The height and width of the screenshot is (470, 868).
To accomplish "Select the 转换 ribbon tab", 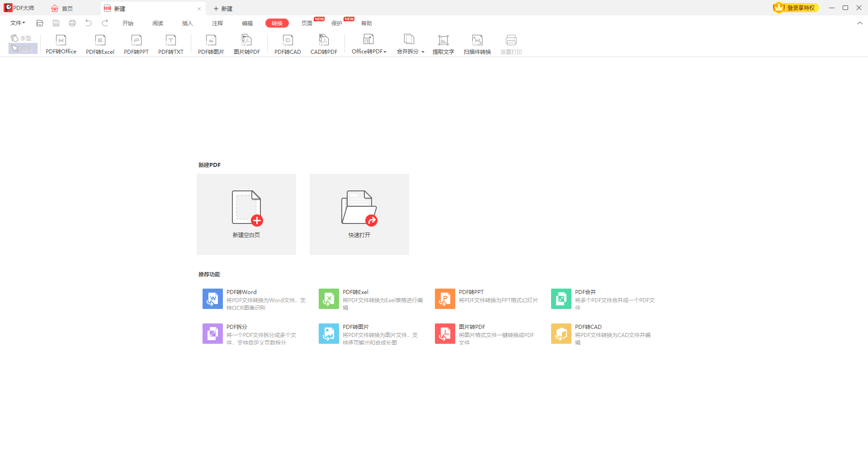I will (277, 23).
